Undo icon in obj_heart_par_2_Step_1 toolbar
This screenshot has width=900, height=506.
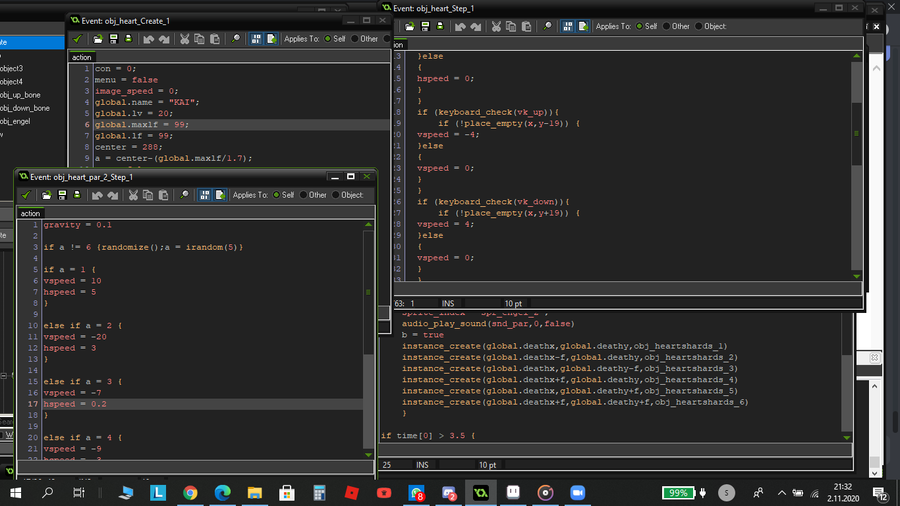coord(97,195)
